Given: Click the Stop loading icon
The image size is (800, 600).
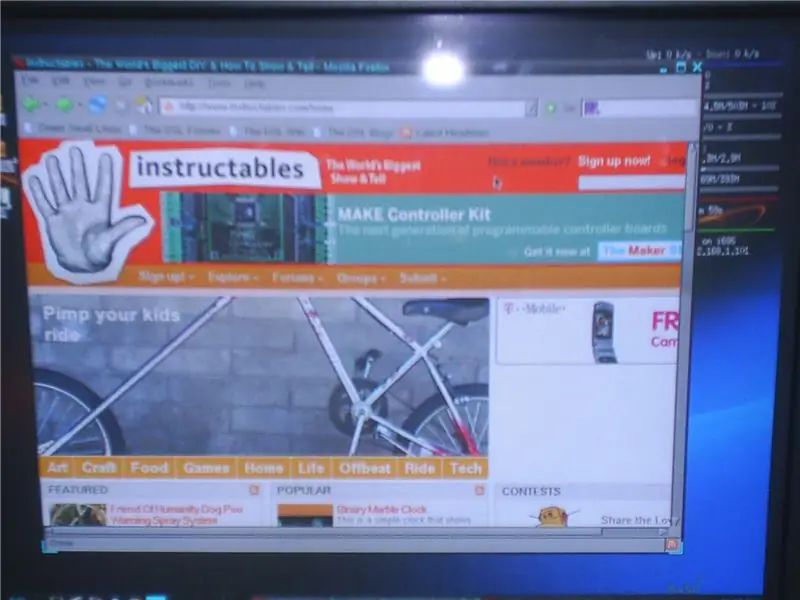Looking at the screenshot, I should (120, 105).
